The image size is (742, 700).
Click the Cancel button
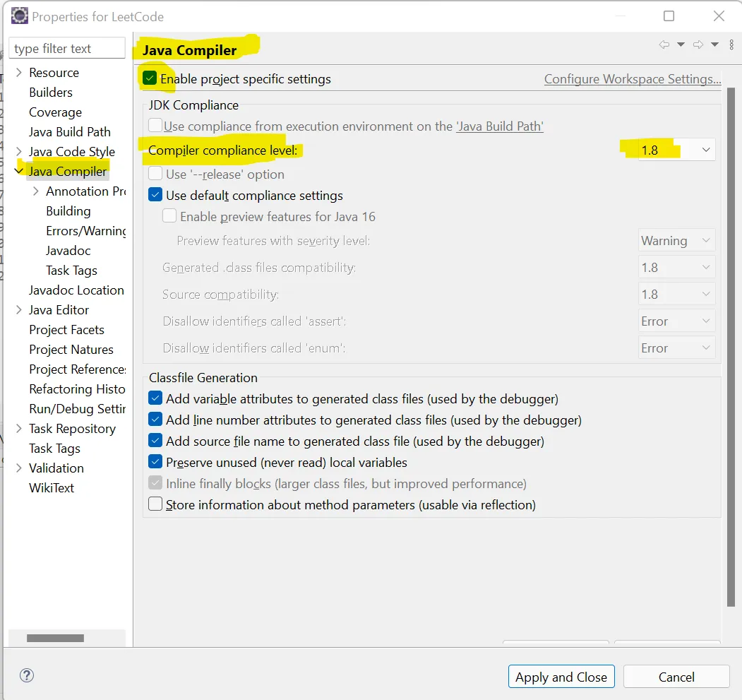[676, 676]
